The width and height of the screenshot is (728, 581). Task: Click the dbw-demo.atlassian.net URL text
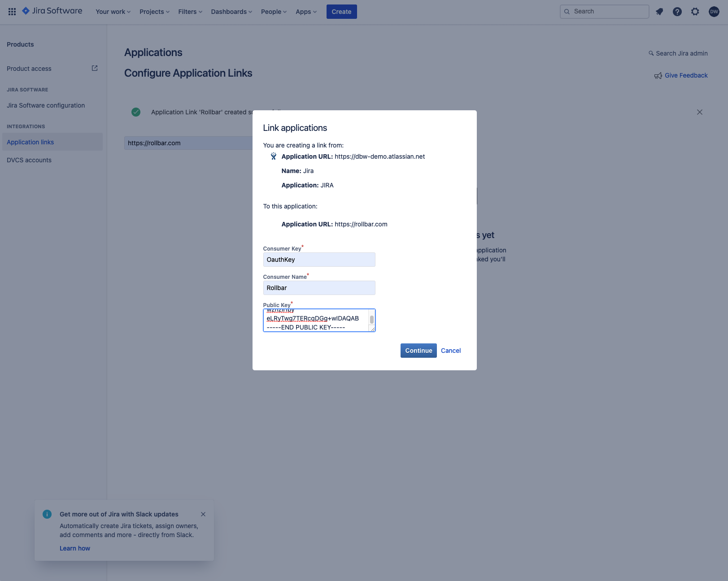[380, 156]
